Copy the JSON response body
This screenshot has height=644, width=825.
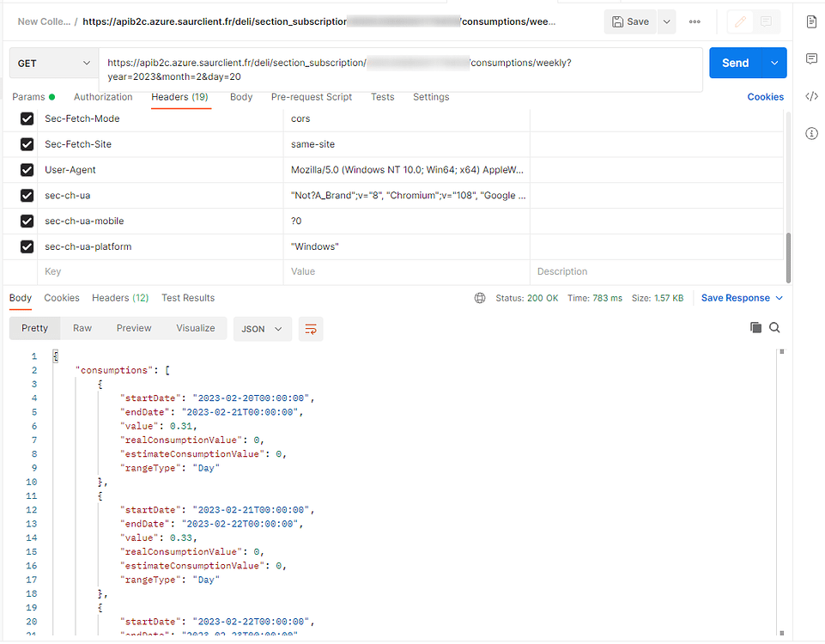pyautogui.click(x=756, y=327)
